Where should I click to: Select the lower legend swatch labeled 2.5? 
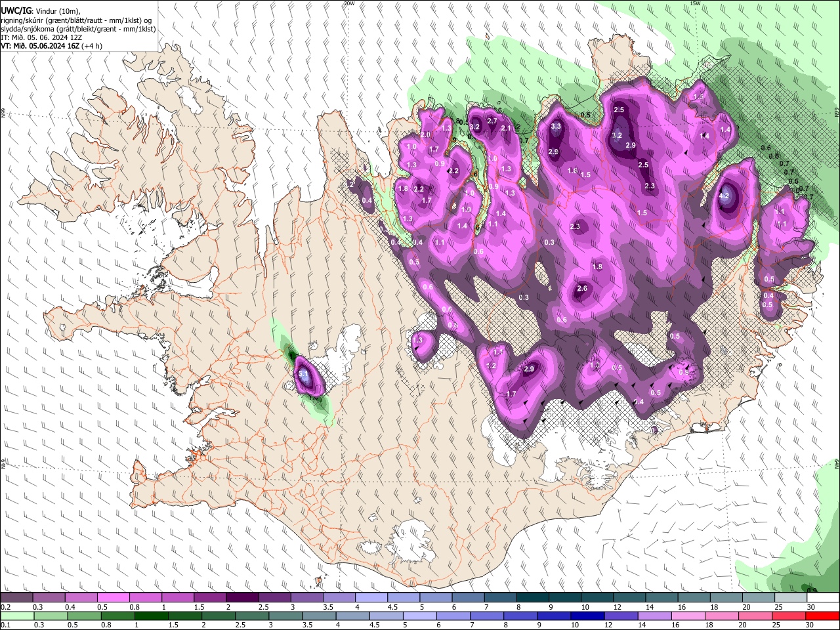click(252, 616)
